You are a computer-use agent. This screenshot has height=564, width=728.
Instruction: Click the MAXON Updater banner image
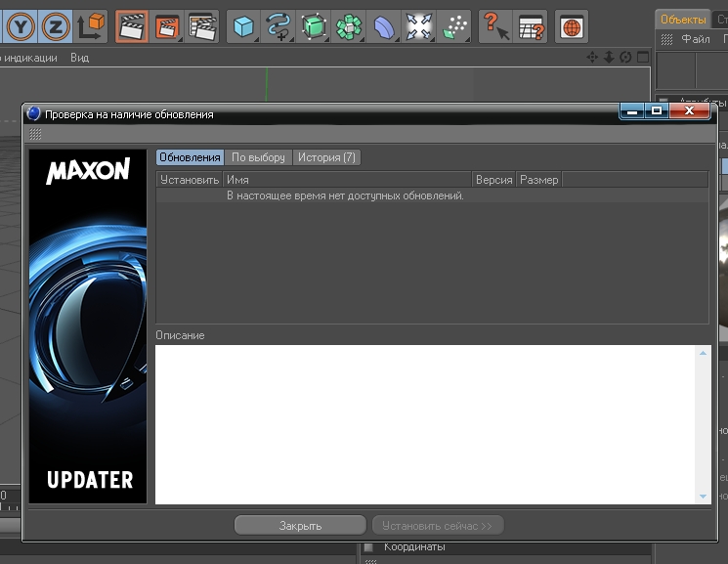pyautogui.click(x=88, y=326)
